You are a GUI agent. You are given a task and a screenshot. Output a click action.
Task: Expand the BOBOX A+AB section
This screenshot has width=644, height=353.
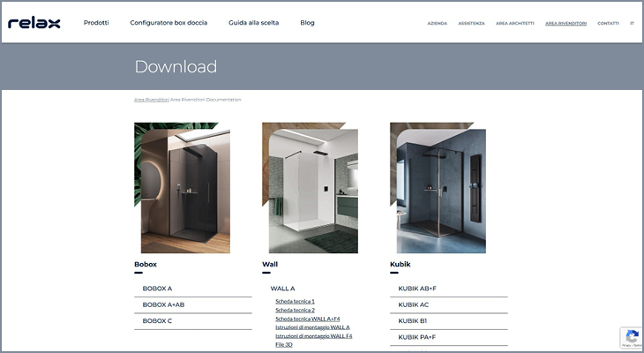coord(163,304)
